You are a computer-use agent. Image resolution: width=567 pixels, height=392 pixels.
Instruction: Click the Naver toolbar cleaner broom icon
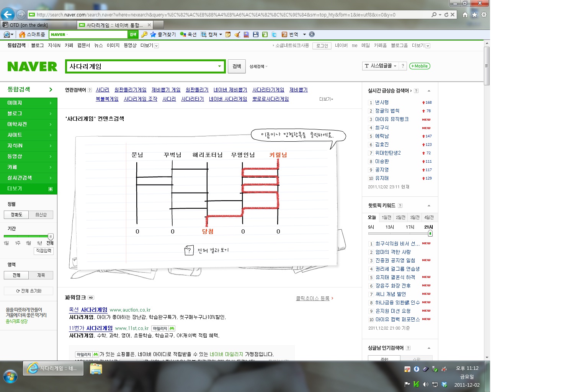(x=237, y=34)
